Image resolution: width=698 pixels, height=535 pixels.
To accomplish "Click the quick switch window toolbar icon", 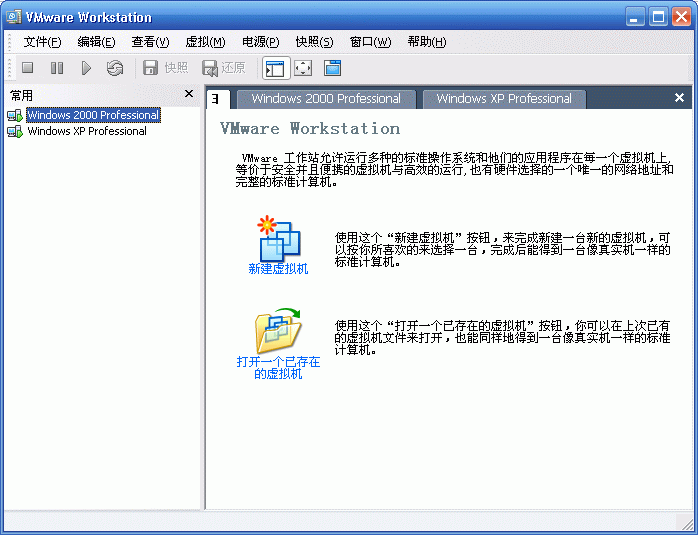I will pos(333,68).
